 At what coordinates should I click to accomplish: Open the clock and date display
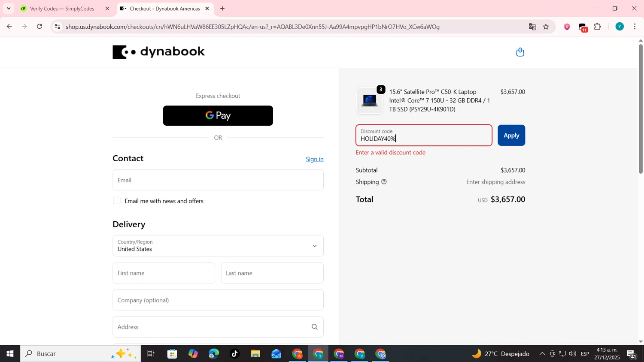pyautogui.click(x=607, y=354)
